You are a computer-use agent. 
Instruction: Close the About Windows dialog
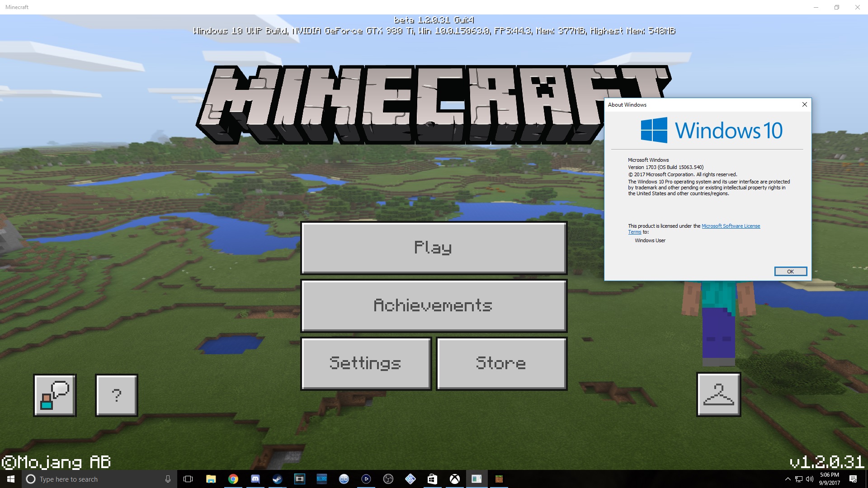[x=804, y=104]
